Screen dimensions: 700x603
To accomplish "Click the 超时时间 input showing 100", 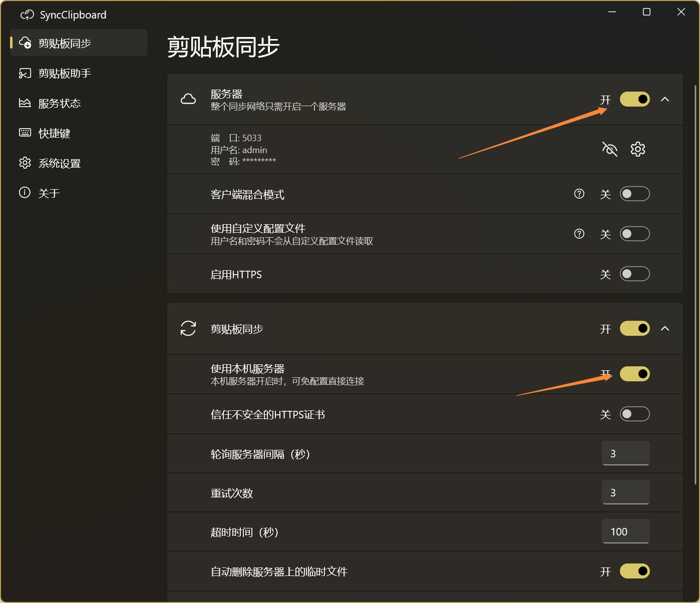I will point(625,531).
